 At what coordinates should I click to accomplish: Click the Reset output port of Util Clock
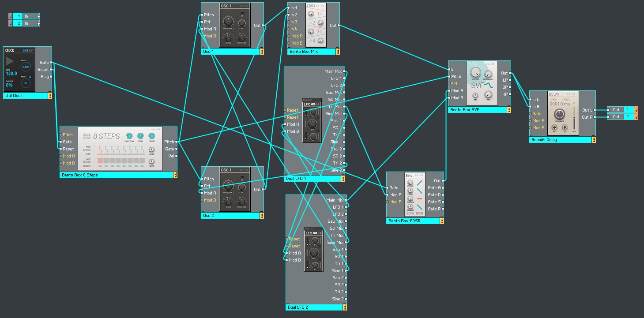(x=51, y=70)
